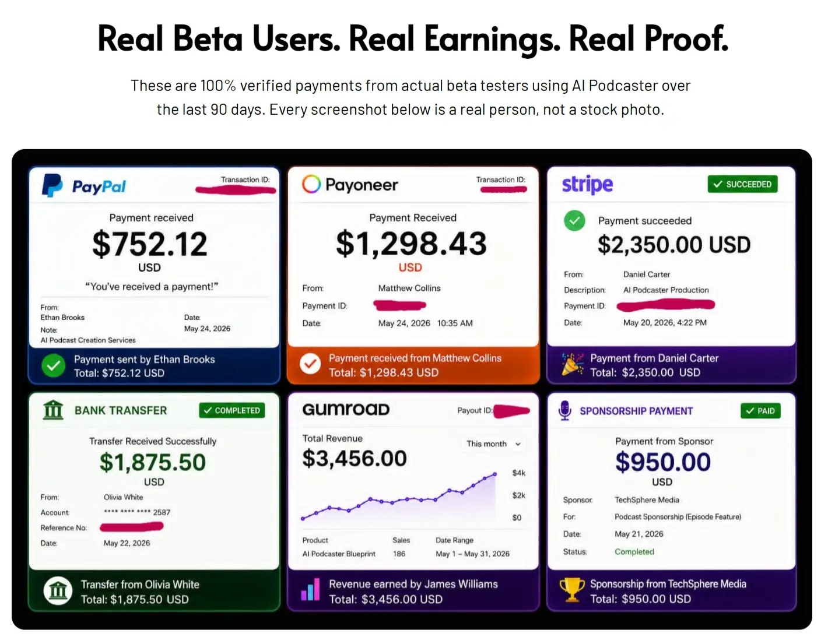821x644 pixels.
Task: Click the round bank icon by Olivia White
Action: click(x=58, y=591)
